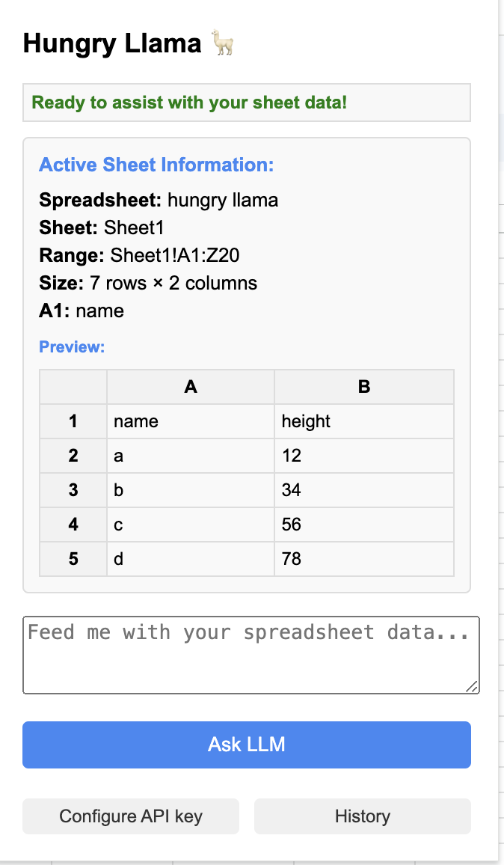Screen dimensions: 504x865
Task: Click the Active Sheet Information heading
Action: pyautogui.click(x=156, y=165)
